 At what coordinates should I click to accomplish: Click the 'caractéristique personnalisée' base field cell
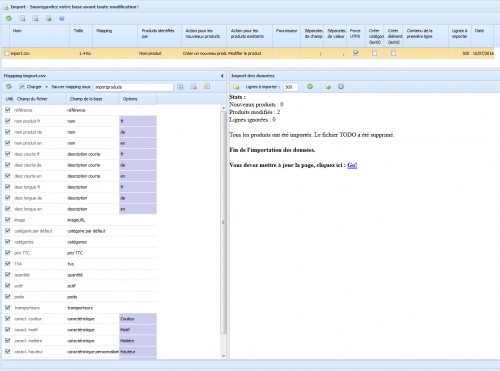(93, 352)
